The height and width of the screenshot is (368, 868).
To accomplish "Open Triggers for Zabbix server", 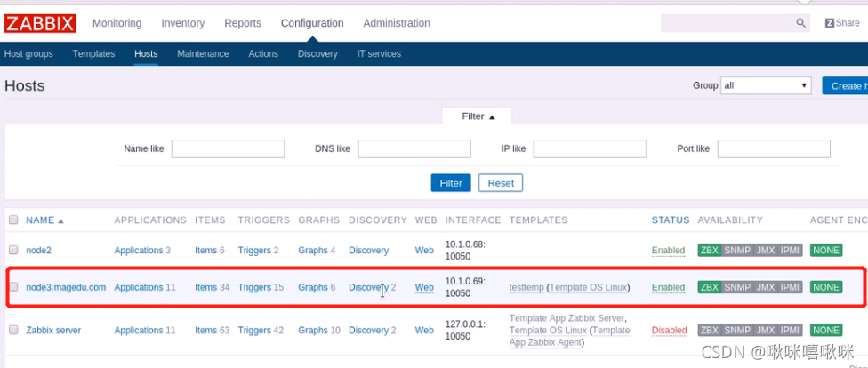I will point(254,331).
